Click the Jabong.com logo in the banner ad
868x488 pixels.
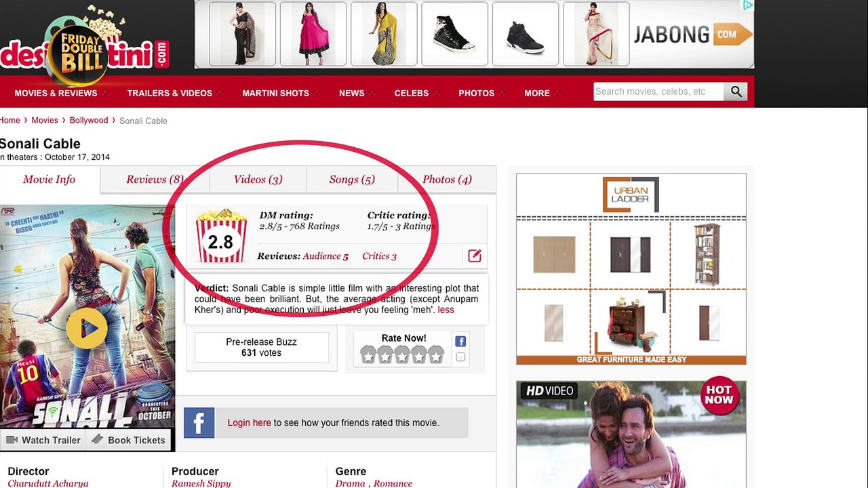coord(692,35)
